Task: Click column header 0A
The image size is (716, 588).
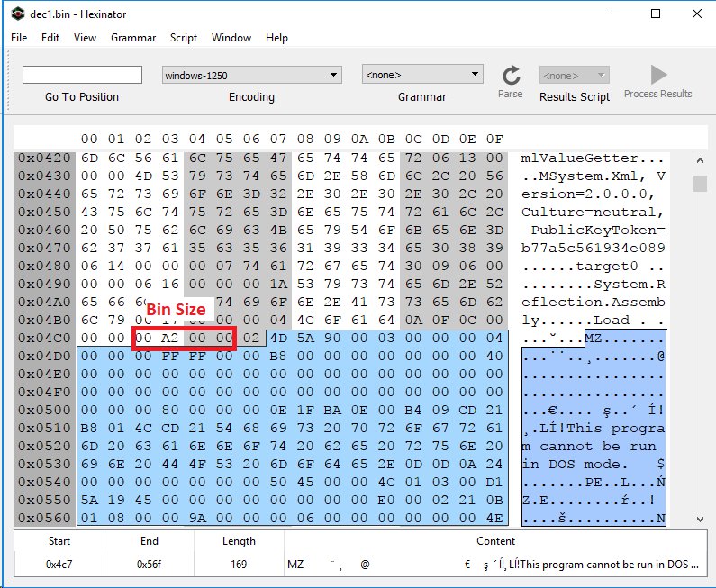Action: 359,139
